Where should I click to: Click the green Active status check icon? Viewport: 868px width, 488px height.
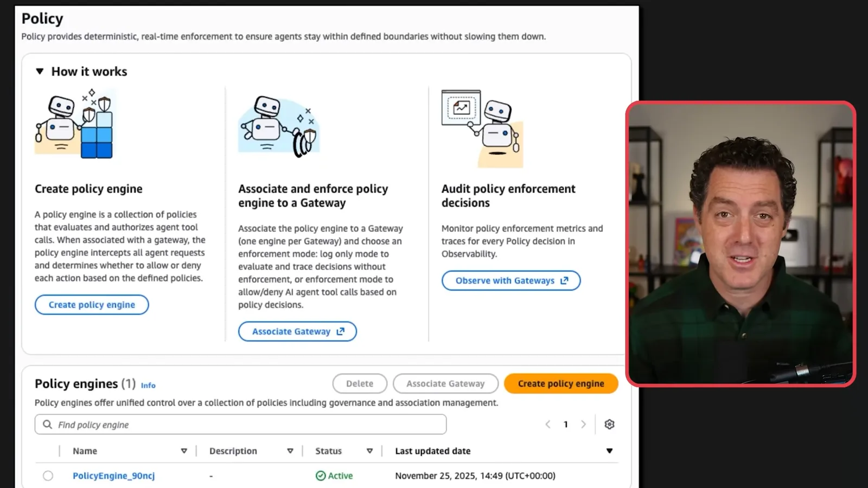click(x=321, y=476)
